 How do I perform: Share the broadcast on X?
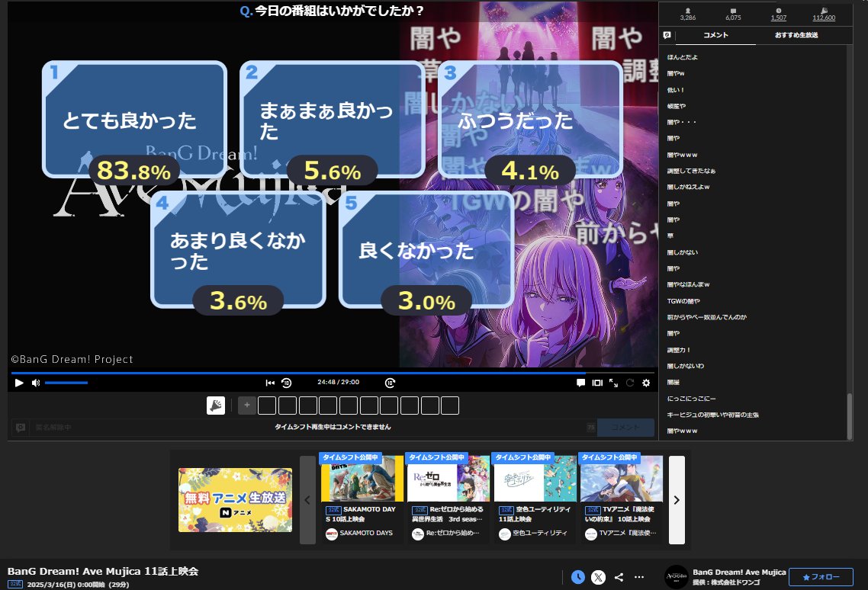click(x=599, y=577)
